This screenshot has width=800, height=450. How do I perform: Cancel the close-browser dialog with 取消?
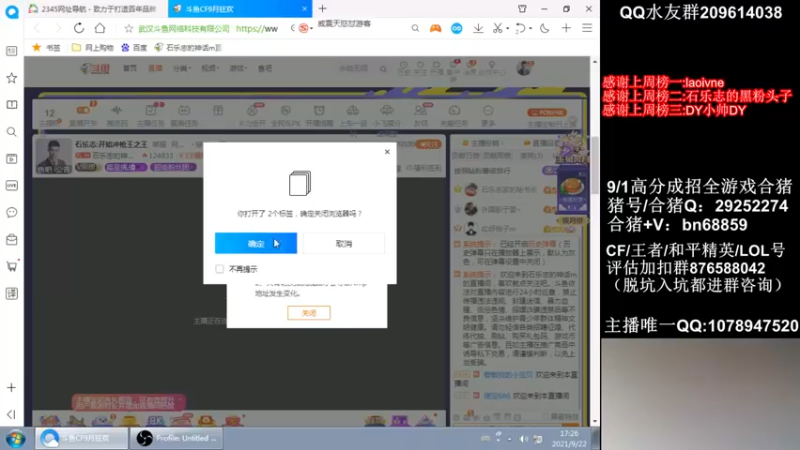click(x=344, y=243)
